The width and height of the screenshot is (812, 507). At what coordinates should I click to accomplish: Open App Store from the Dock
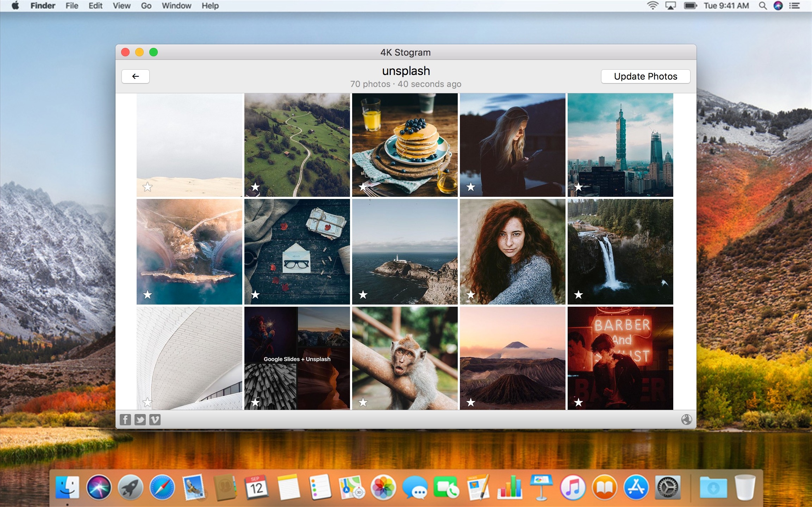[x=636, y=488]
